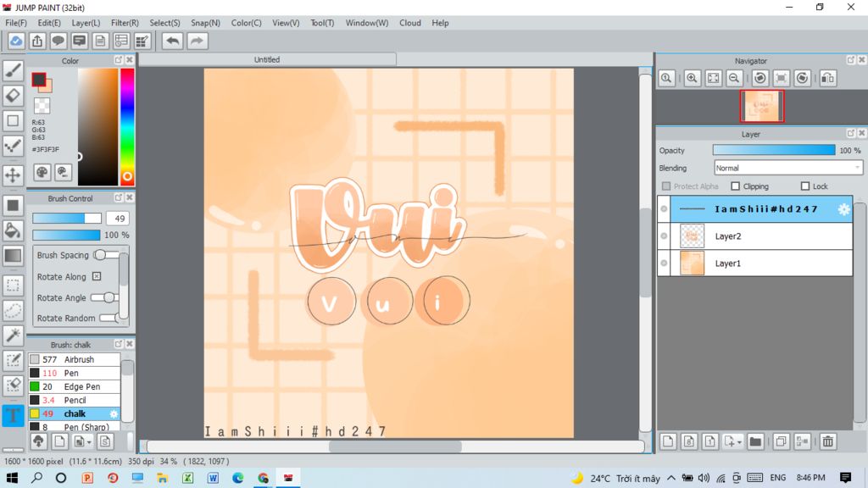The height and width of the screenshot is (488, 868).
Task: Open chalk brush settings gear
Action: (114, 413)
